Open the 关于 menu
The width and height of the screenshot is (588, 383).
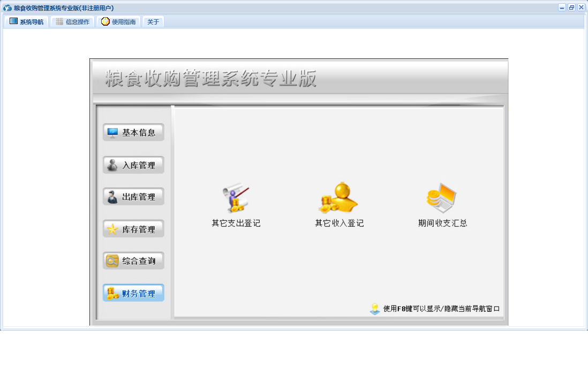[x=153, y=22]
